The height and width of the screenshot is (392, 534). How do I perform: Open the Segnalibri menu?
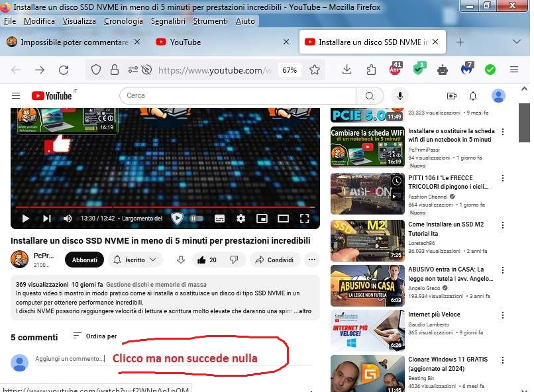(x=168, y=21)
